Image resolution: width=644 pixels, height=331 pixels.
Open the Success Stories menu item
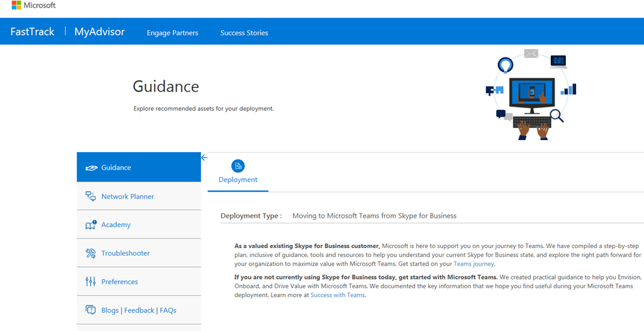coord(244,33)
